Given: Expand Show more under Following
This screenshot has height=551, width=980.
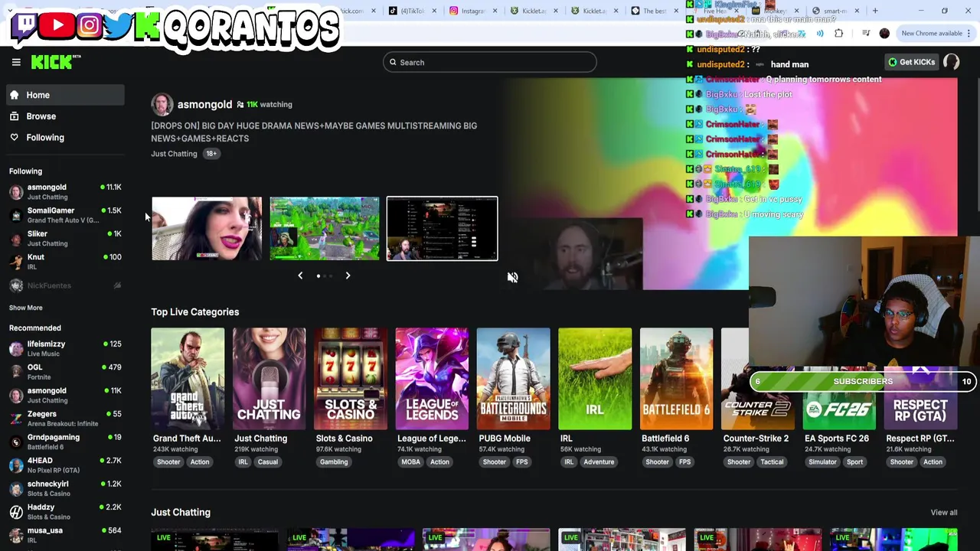Looking at the screenshot, I should [26, 308].
